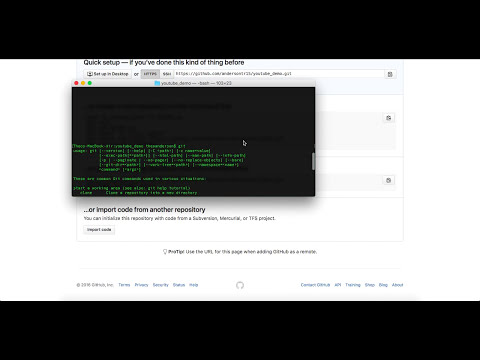Close the terminal window with the red button
The width and height of the screenshot is (480, 360).
(x=76, y=83)
